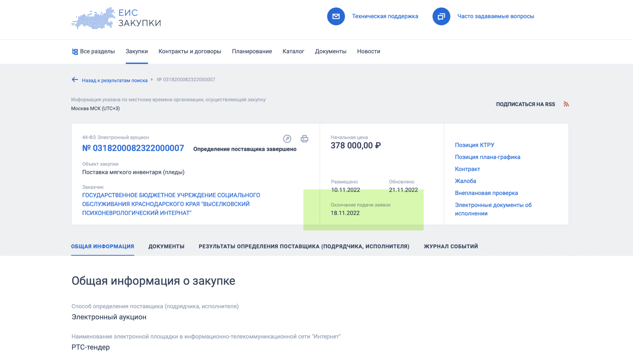
Task: Click the print icon in purchase card
Action: (x=304, y=139)
